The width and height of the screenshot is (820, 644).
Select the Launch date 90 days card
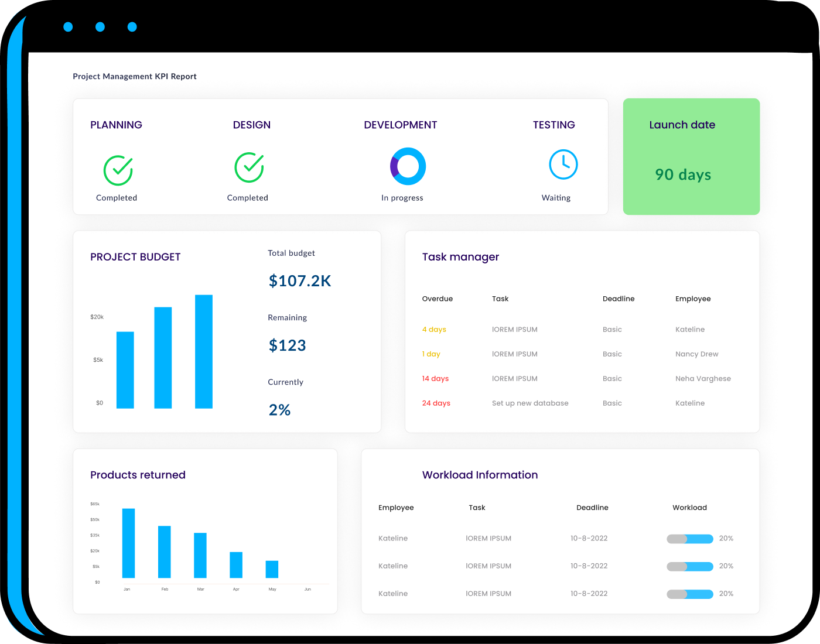(691, 156)
